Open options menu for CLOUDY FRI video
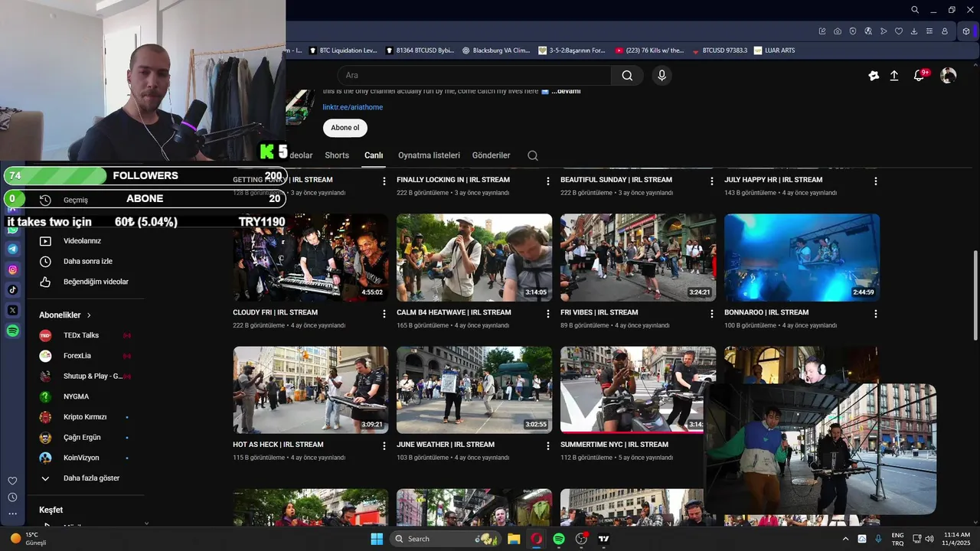The height and width of the screenshot is (551, 980). tap(384, 314)
